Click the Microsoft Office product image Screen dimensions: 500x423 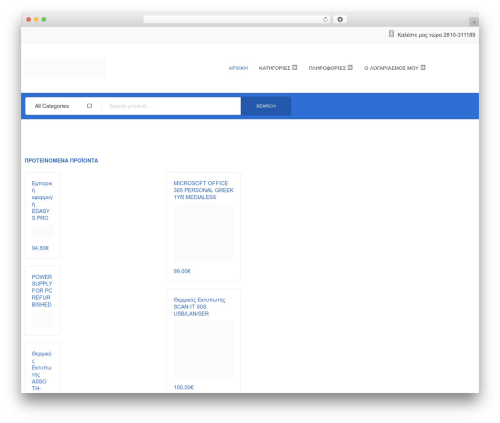203,233
